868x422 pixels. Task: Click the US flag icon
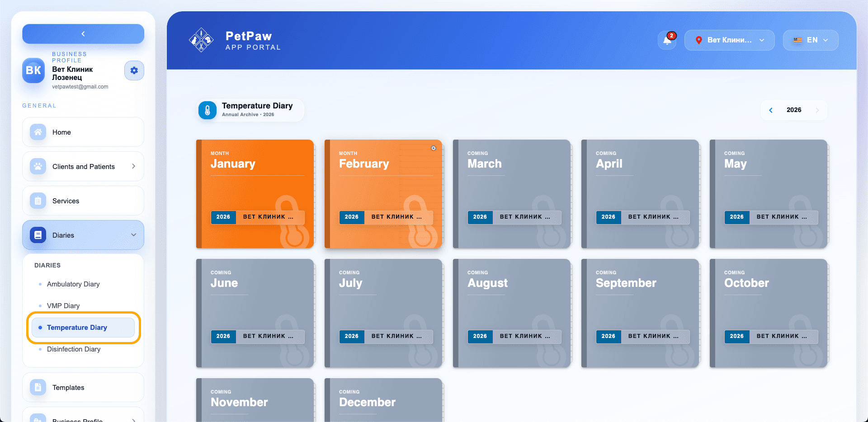coord(798,40)
